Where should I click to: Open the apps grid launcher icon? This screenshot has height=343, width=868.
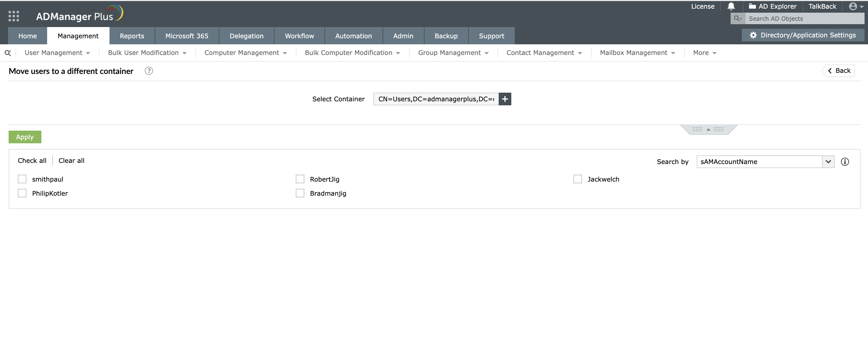[14, 16]
